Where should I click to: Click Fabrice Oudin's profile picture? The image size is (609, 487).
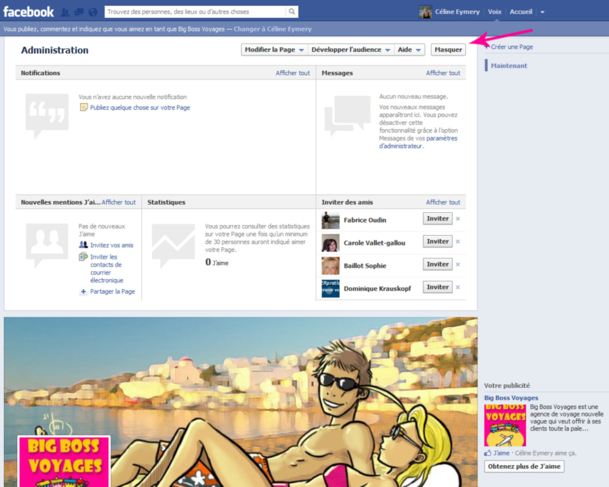(x=330, y=220)
